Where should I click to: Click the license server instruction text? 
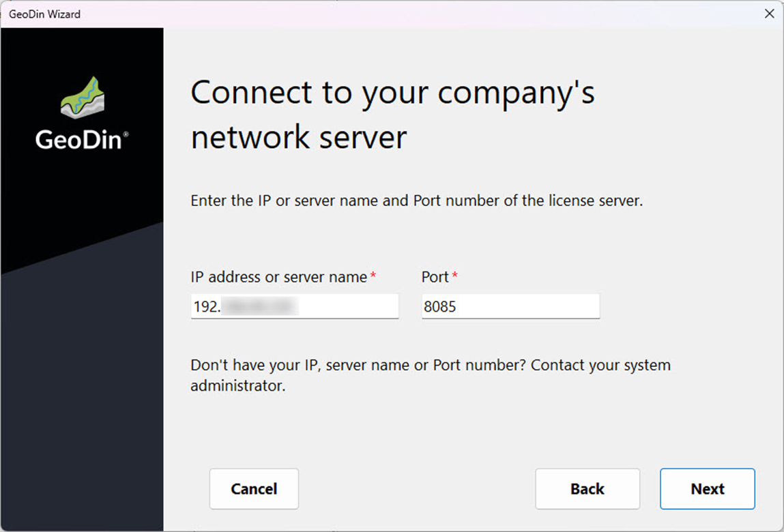click(416, 201)
